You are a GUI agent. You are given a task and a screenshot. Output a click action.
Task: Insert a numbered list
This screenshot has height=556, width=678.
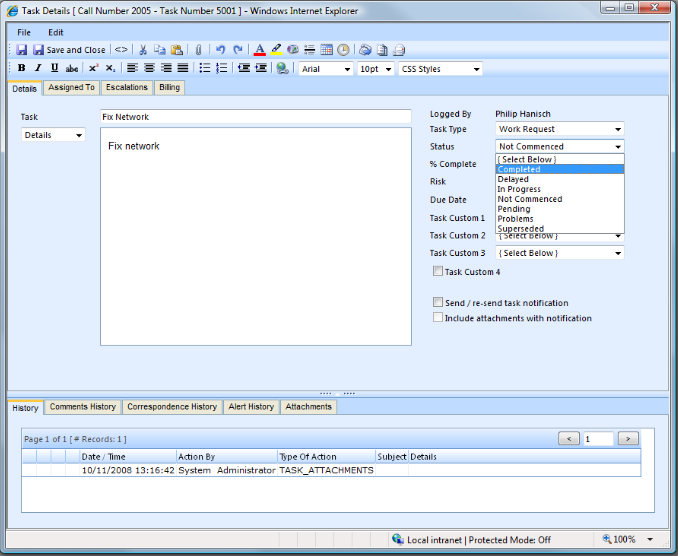click(221, 68)
